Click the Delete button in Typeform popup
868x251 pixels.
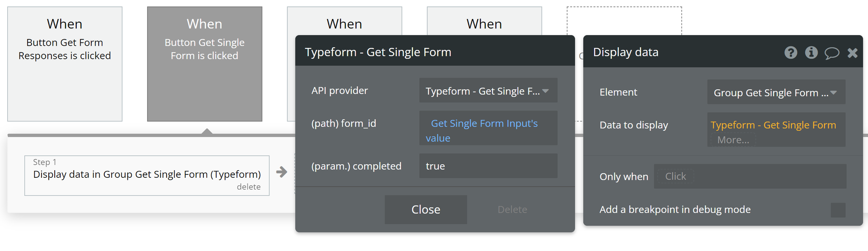512,210
